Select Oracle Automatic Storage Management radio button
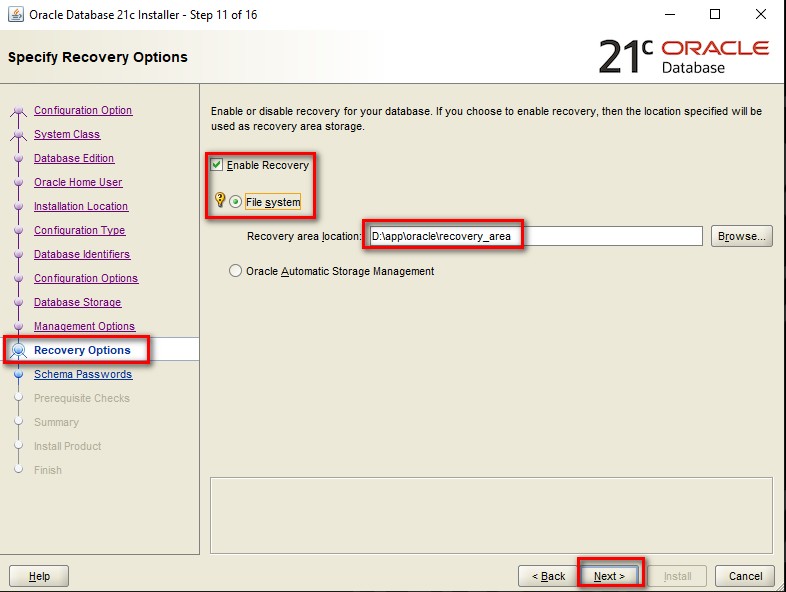The height and width of the screenshot is (592, 786). pos(235,271)
